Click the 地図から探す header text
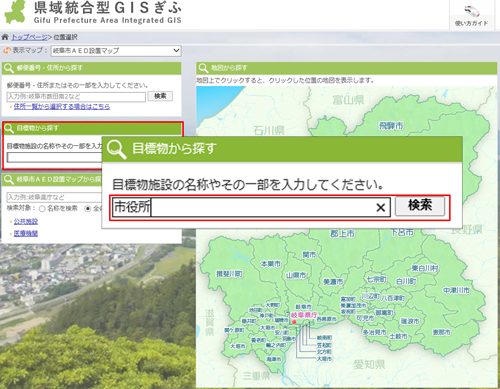Screen dimensions: 500x389 pos(229,68)
